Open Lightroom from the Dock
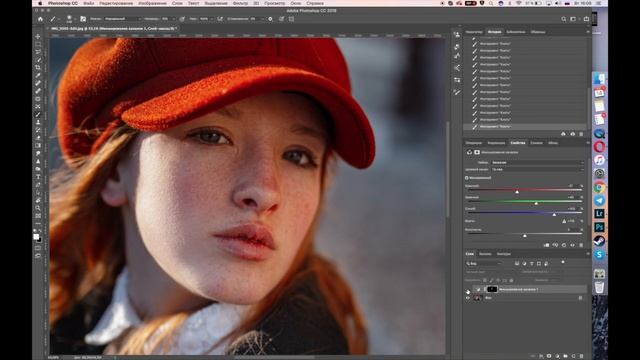This screenshot has width=640, height=360. pos(599,213)
